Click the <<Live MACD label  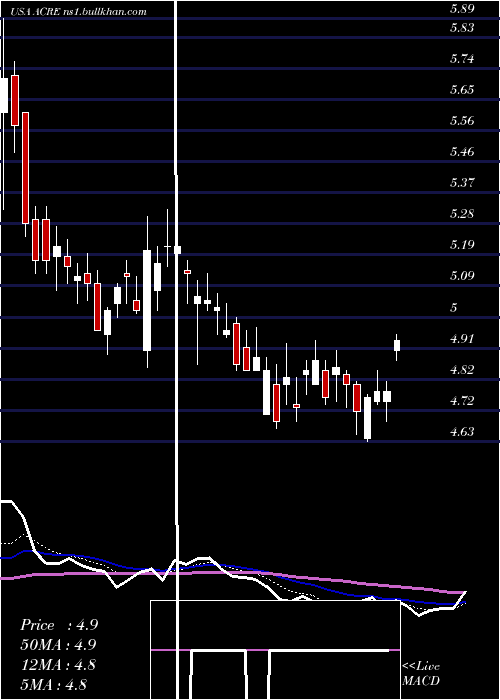coord(421,673)
